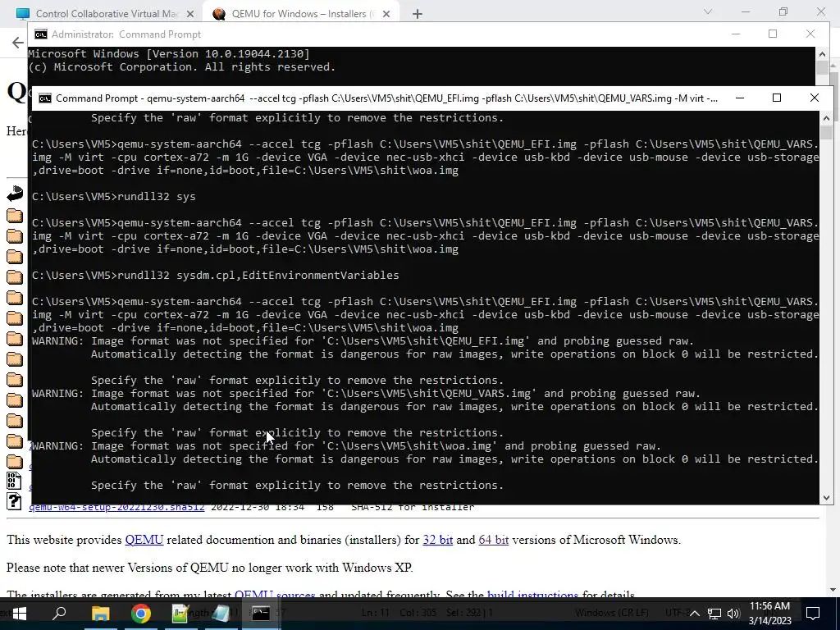Show hidden tray icons with the up chevron
Viewport: 840px width, 630px height.
694,614
